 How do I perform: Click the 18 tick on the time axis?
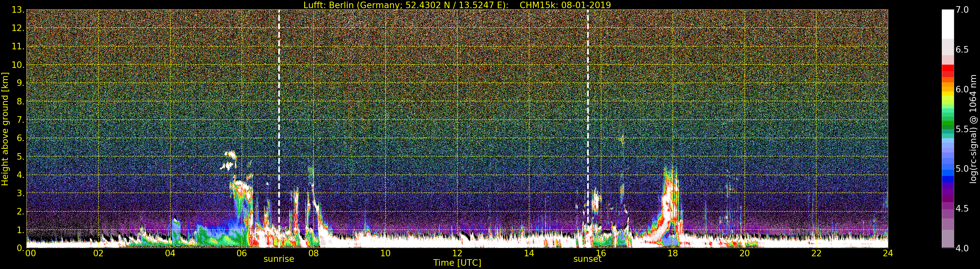[x=673, y=253]
